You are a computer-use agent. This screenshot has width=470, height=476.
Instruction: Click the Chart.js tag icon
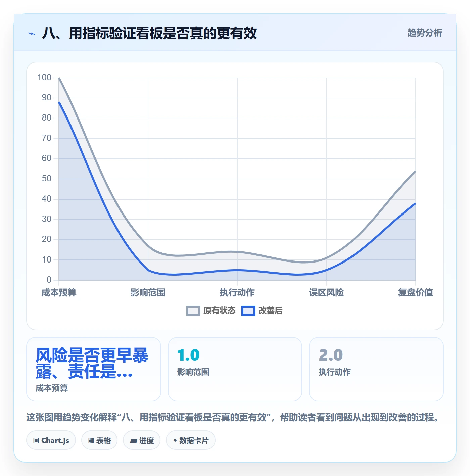[x=36, y=441]
